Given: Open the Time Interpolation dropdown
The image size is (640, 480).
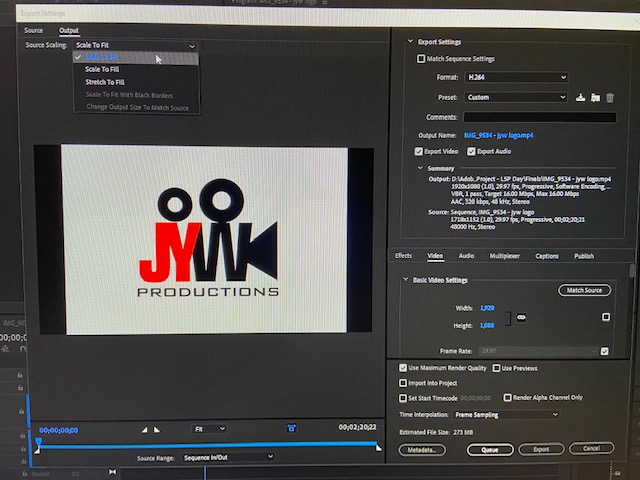Looking at the screenshot, I should [506, 415].
